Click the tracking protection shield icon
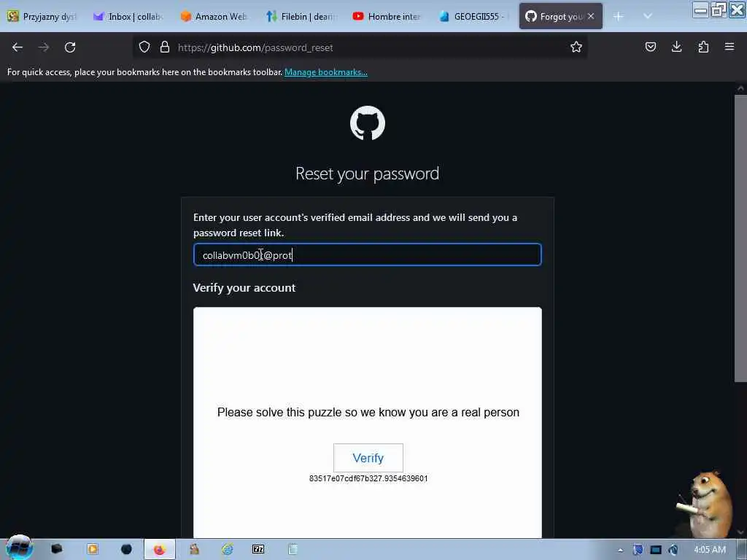Viewport: 747px width, 560px height. (144, 47)
